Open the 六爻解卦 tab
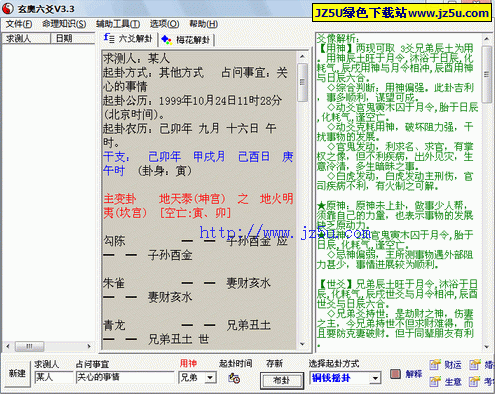The height and width of the screenshot is (394, 495). [128, 39]
